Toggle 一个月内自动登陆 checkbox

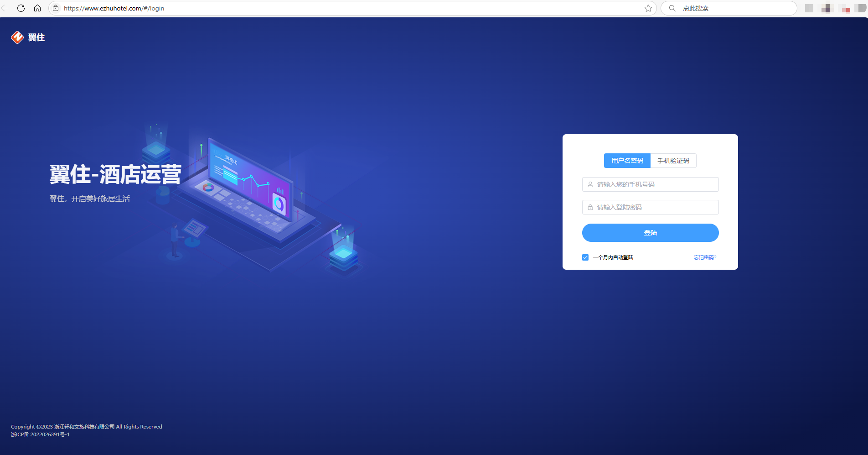pos(585,257)
